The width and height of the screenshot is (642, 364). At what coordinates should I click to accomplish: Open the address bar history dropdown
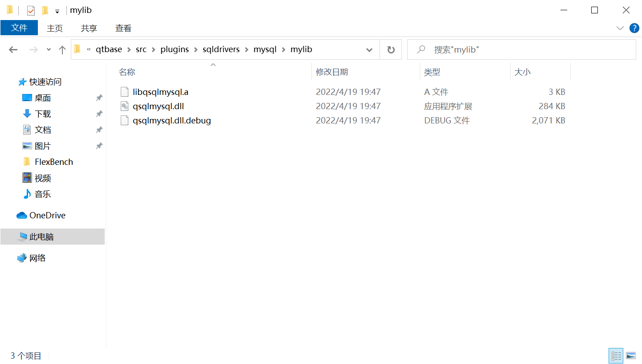click(x=369, y=49)
